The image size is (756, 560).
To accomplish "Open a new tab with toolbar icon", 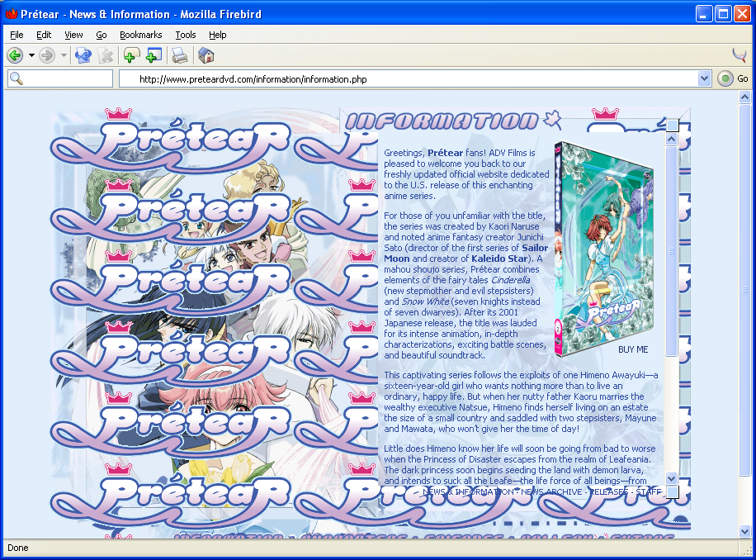I will coord(130,55).
